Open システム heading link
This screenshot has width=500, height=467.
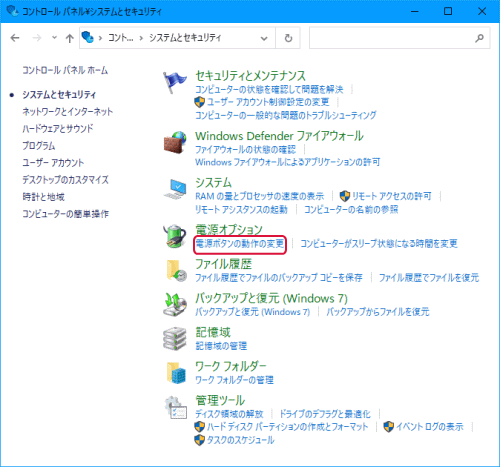coord(213,183)
